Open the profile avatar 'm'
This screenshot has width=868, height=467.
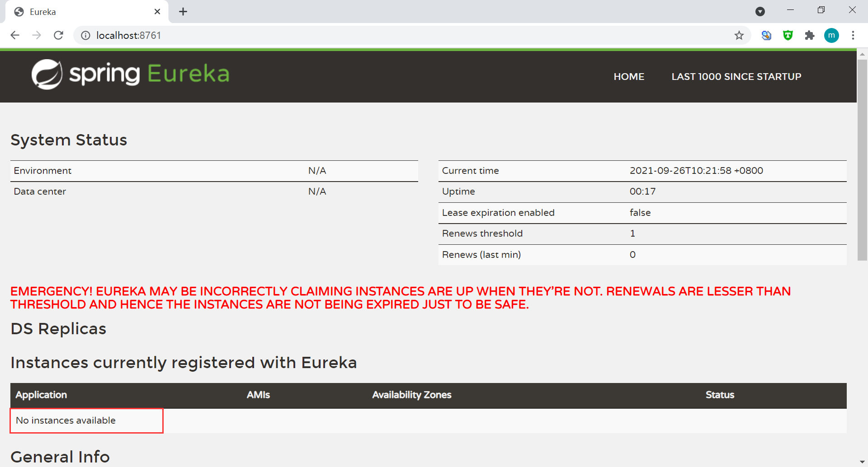831,35
